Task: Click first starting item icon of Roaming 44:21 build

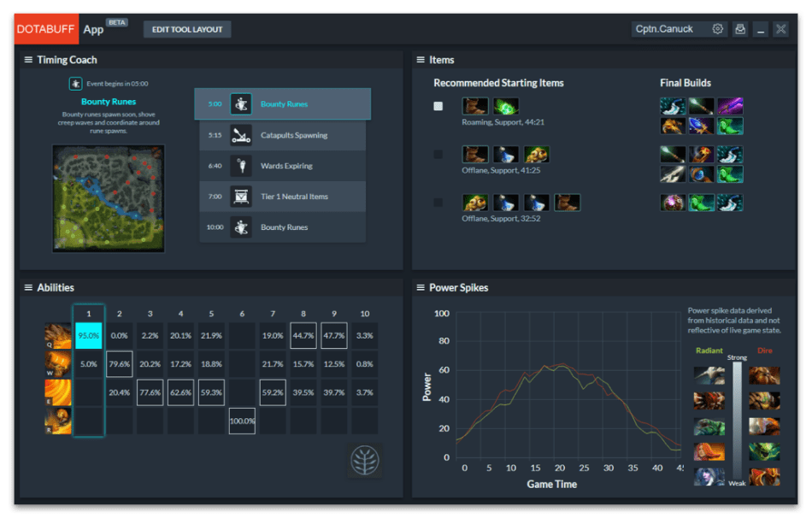Action: 475,106
